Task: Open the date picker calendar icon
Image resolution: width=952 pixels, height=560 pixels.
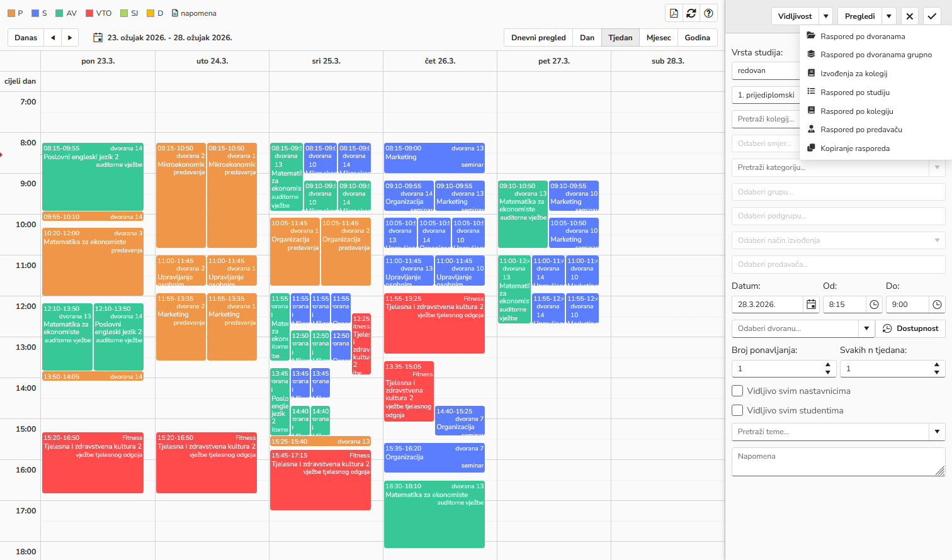Action: pyautogui.click(x=811, y=305)
